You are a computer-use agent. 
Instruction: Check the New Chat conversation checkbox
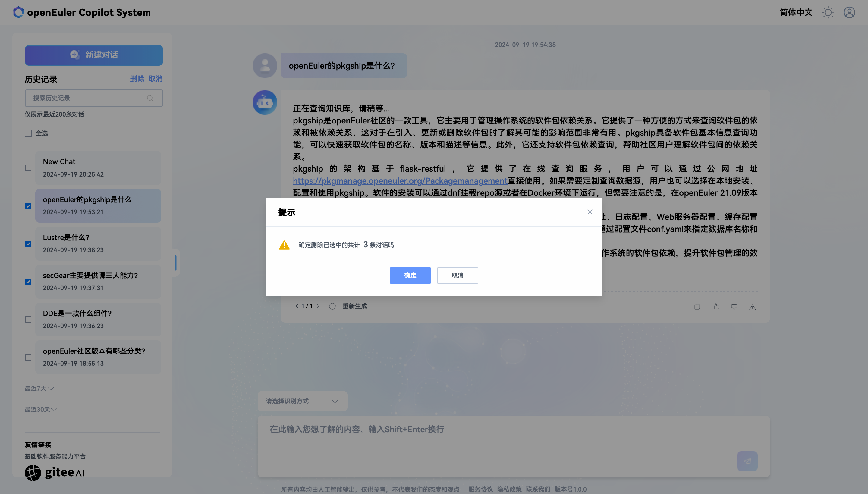[x=28, y=168]
